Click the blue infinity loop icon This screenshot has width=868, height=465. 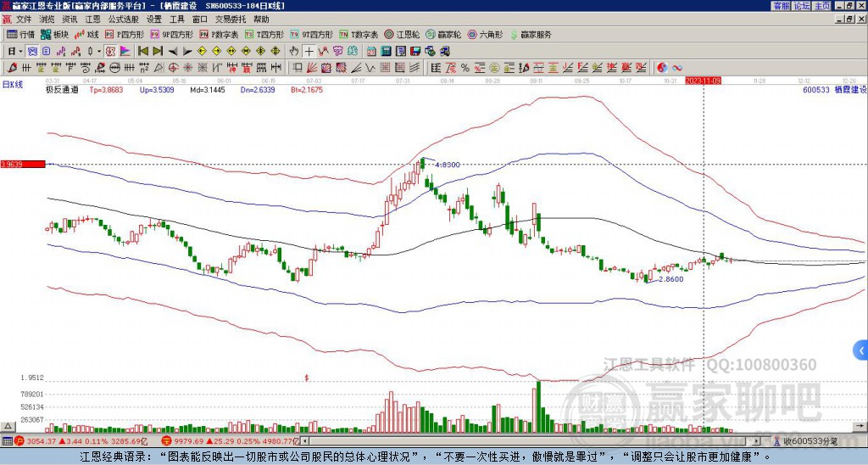[x=677, y=68]
